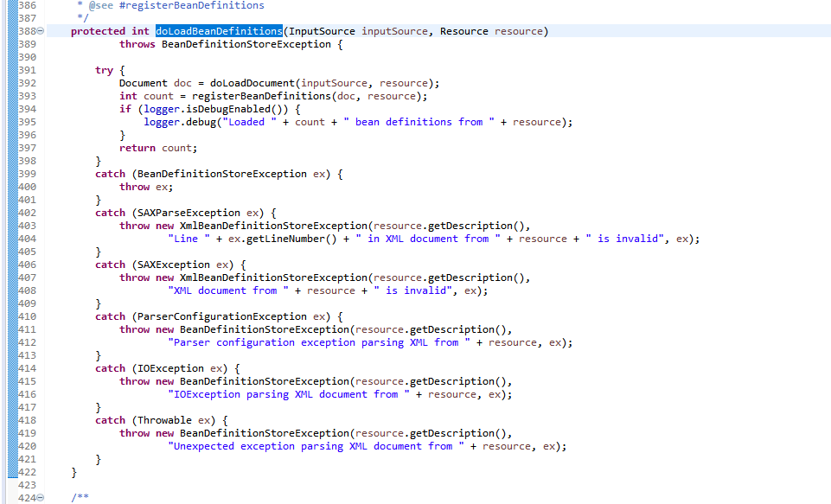Click line number 418 in the gutter
831x504 pixels.
[x=27, y=421]
